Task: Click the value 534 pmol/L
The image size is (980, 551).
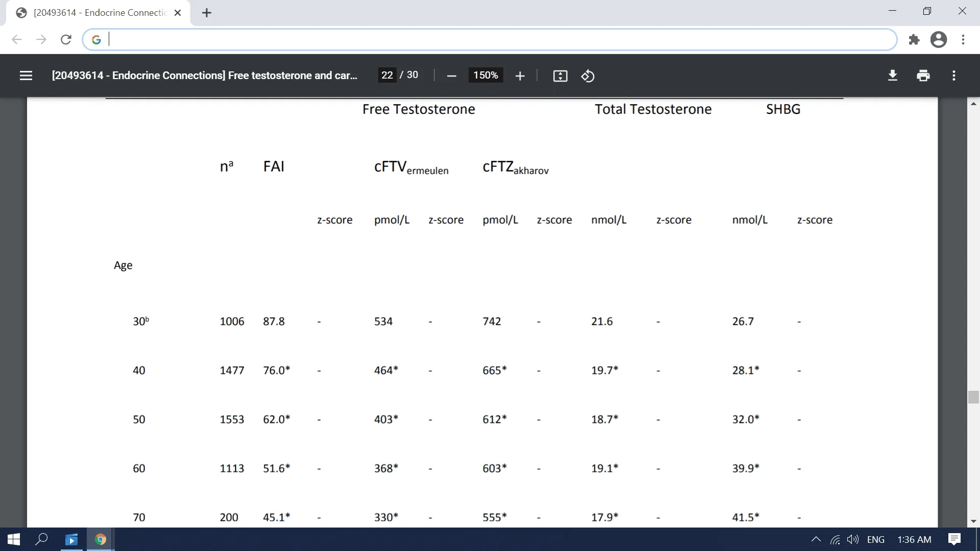Action: tap(383, 321)
